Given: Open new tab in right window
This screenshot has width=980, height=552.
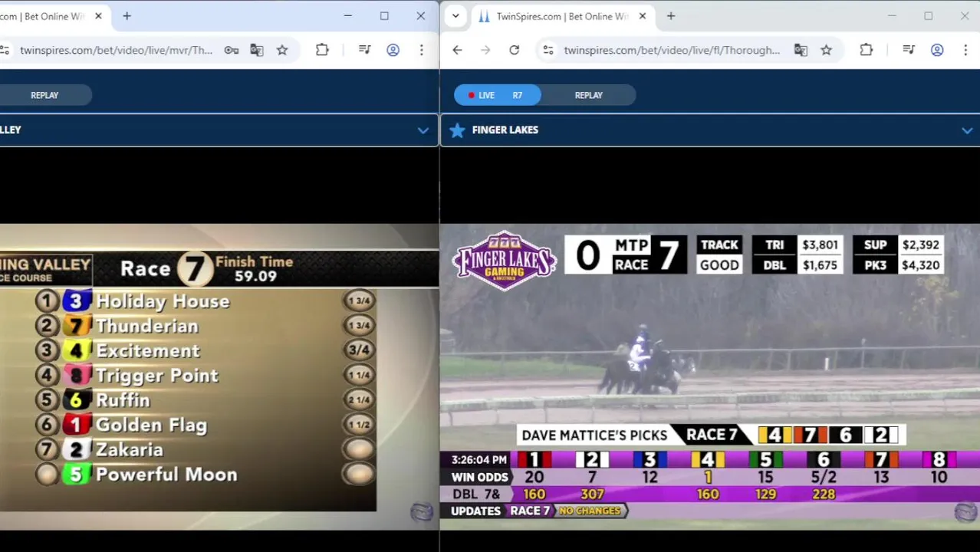Looking at the screenshot, I should (671, 16).
